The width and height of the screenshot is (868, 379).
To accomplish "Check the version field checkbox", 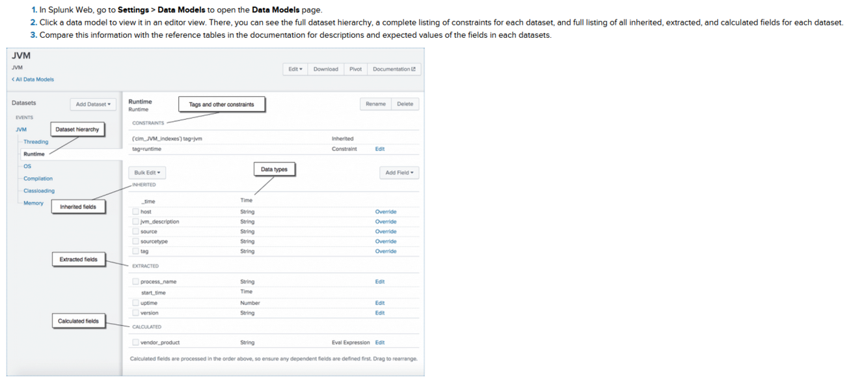I will pyautogui.click(x=135, y=313).
